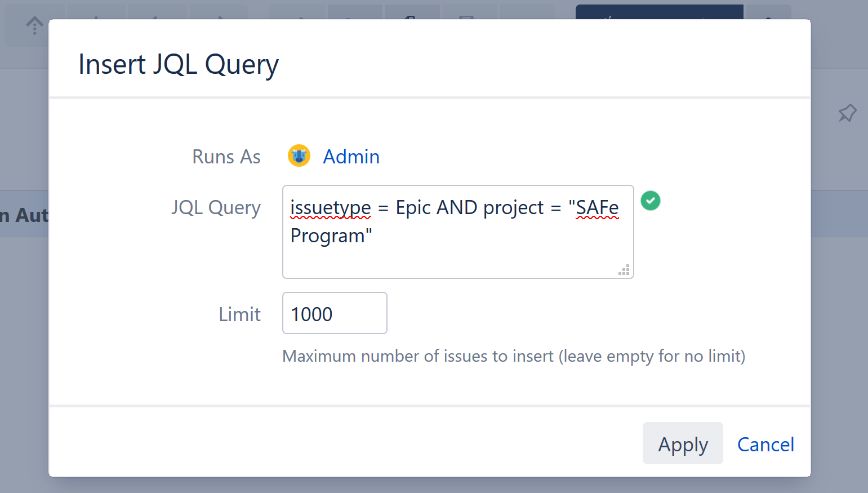Click the Cancel link
This screenshot has width=868, height=493.
(x=765, y=444)
